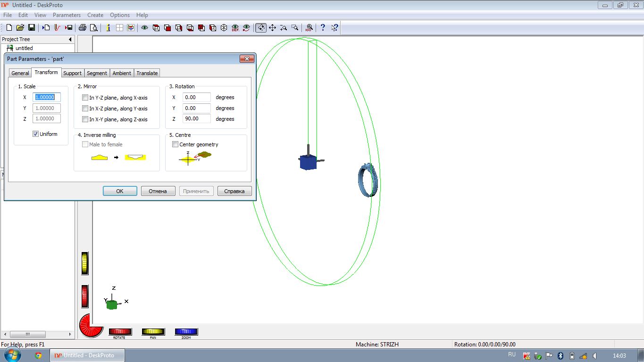Click the New Project toolbar icon

(x=9, y=28)
